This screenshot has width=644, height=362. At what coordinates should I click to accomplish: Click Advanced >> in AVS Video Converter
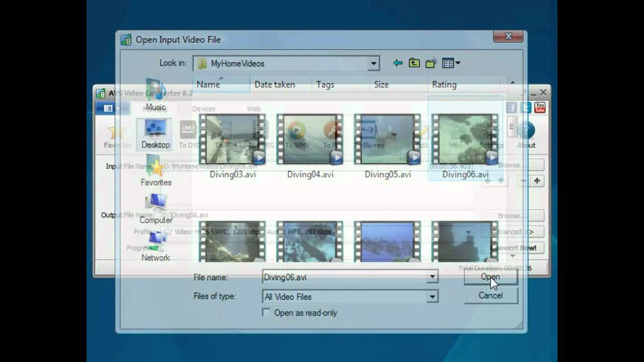(514, 232)
